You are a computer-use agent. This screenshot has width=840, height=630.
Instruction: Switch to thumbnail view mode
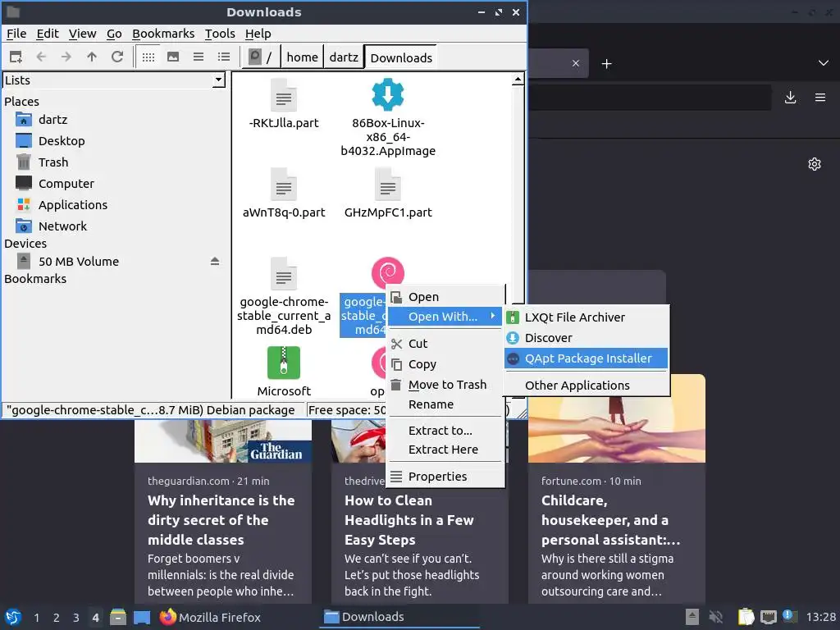point(173,57)
